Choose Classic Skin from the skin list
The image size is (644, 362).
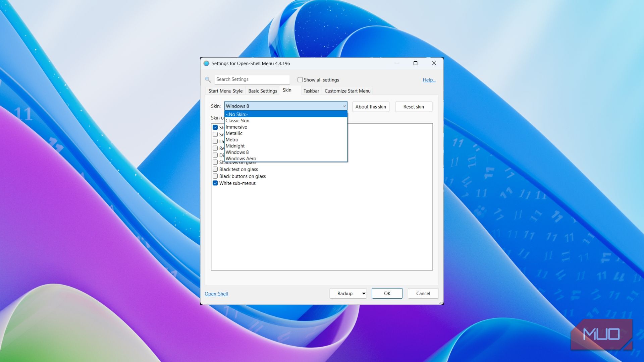pos(286,121)
